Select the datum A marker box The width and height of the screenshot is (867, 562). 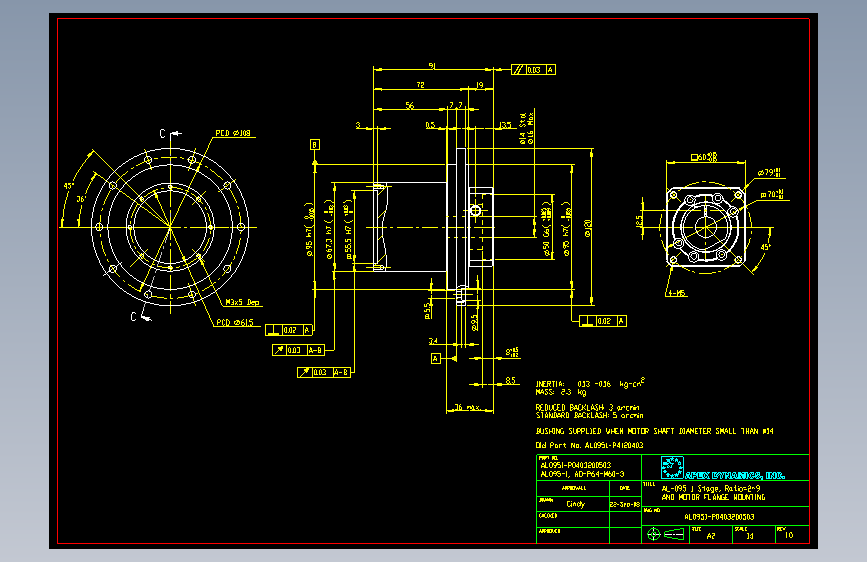click(436, 358)
